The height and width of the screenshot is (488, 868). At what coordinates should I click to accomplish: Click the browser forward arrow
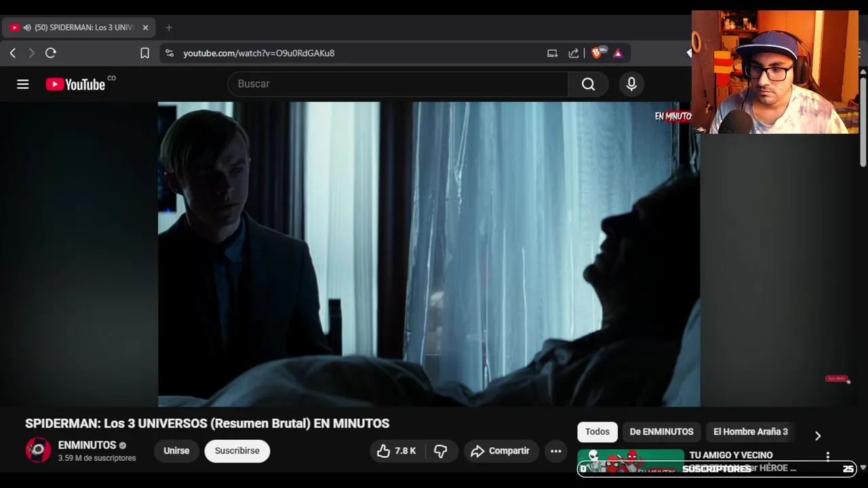pyautogui.click(x=31, y=53)
